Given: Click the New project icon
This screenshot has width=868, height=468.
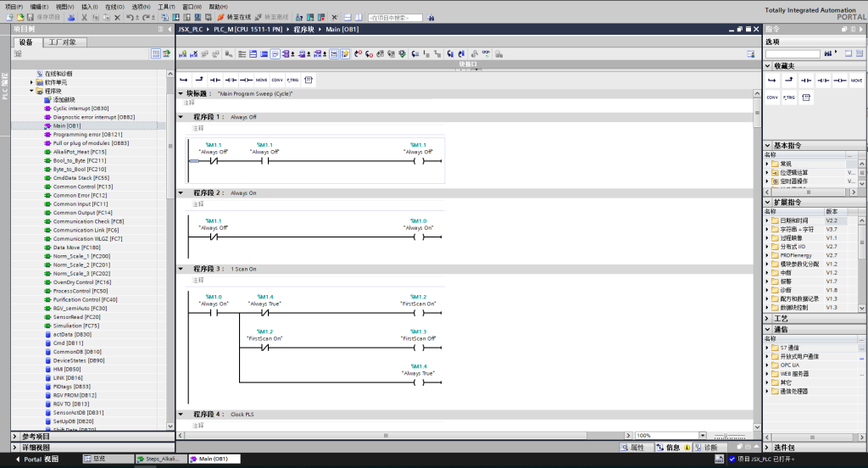Looking at the screenshot, I should pyautogui.click(x=9, y=18).
